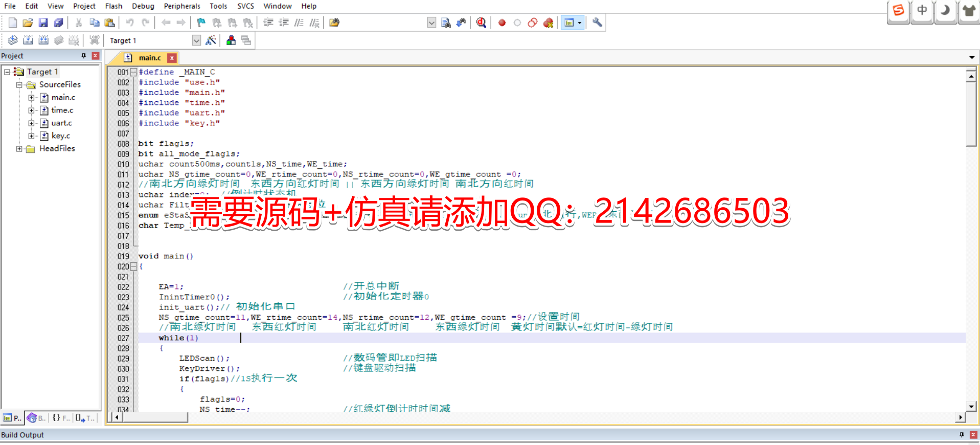The image size is (980, 445).
Task: Click the incremental find icon
Action: click(x=461, y=23)
